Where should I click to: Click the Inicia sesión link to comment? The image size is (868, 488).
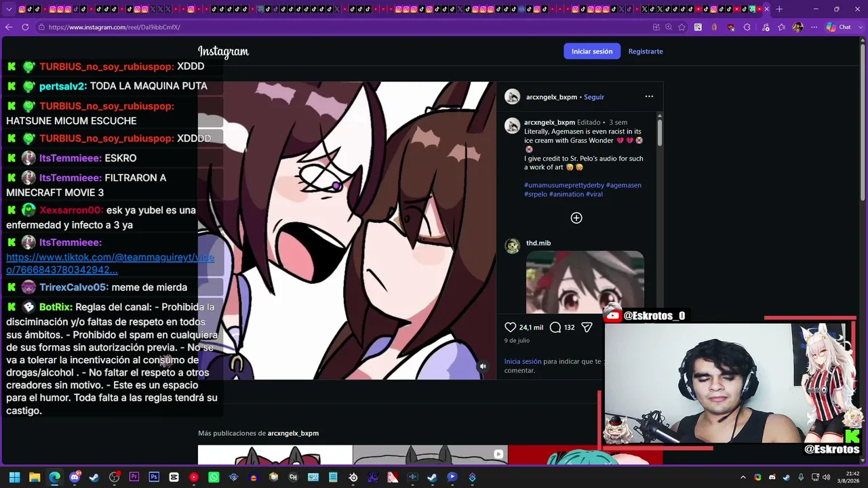(x=523, y=361)
